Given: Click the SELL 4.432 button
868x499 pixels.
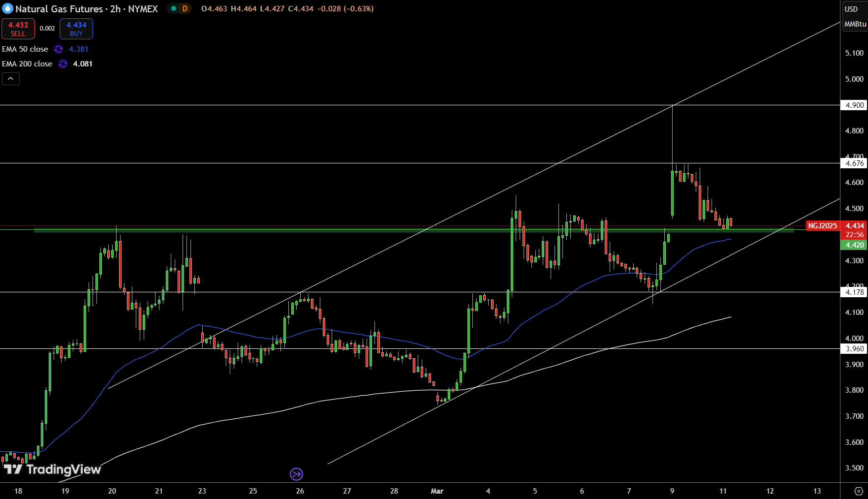Looking at the screenshot, I should [18, 29].
